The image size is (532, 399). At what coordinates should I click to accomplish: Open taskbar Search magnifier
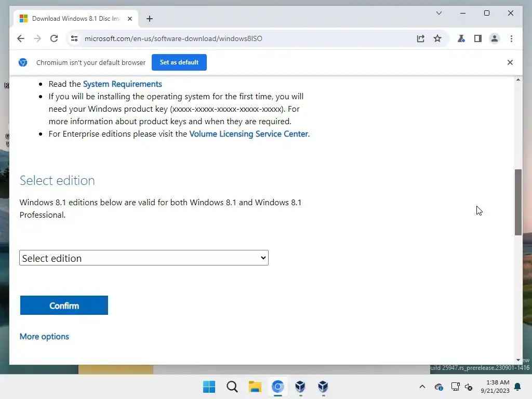coord(232,387)
